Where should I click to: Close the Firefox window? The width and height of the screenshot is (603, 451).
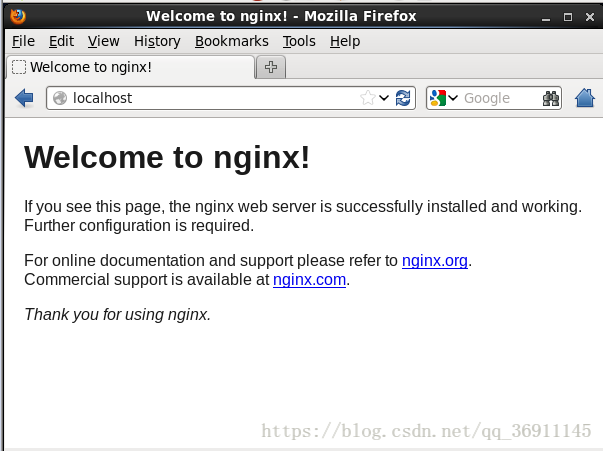click(x=590, y=17)
